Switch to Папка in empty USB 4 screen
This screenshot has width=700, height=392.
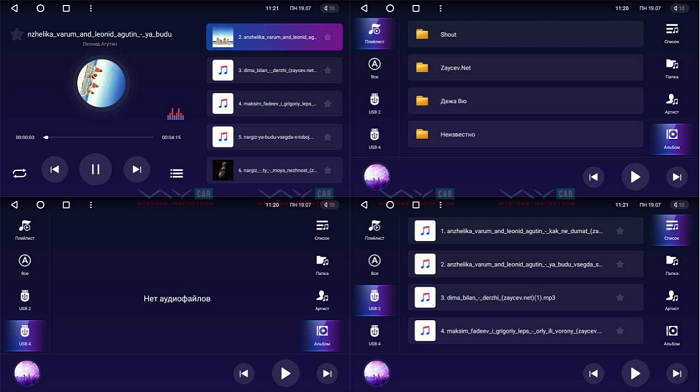click(x=322, y=265)
